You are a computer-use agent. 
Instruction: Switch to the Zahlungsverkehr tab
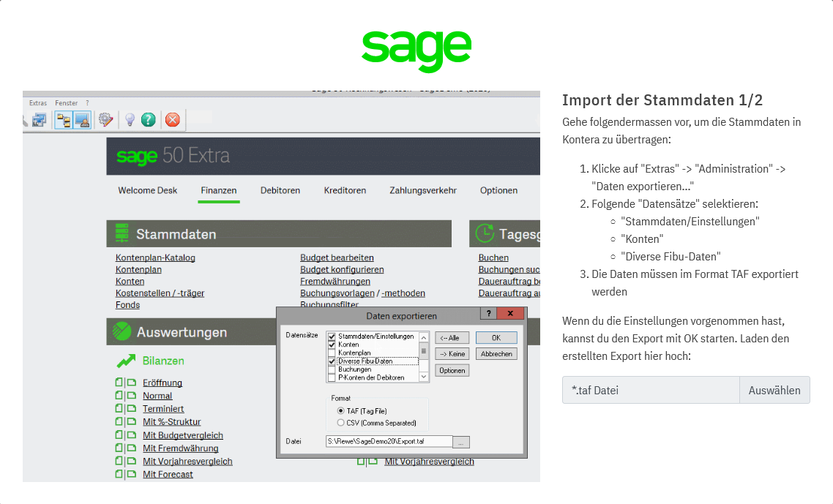(x=423, y=190)
